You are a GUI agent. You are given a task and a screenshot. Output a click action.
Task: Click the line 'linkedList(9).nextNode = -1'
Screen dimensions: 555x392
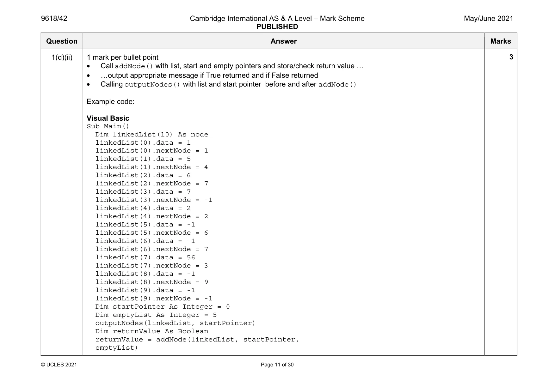pos(154,299)
